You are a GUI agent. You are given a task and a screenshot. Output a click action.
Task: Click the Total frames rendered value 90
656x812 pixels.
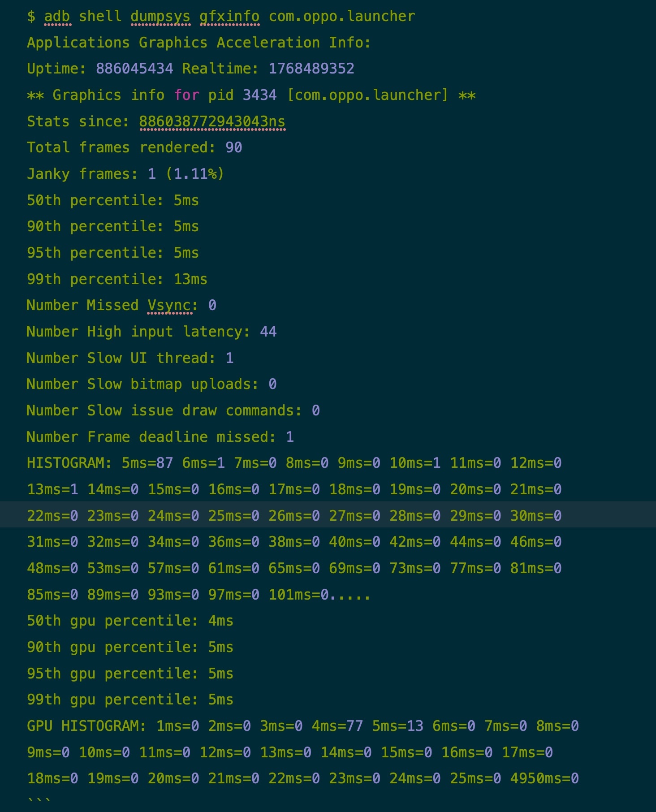(234, 147)
